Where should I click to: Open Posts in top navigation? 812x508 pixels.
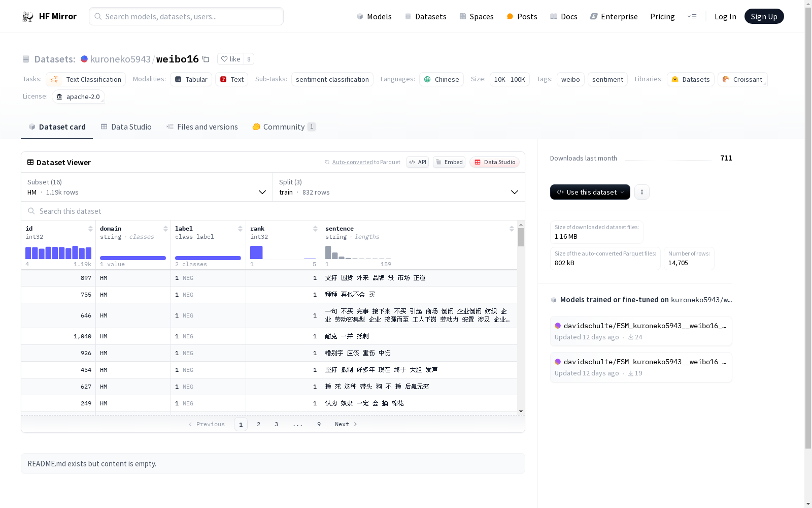pyautogui.click(x=522, y=16)
